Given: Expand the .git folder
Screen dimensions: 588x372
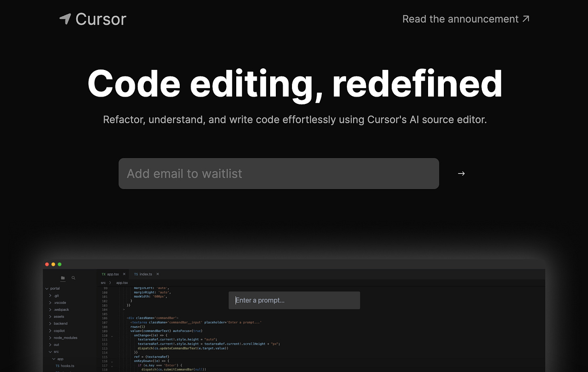Looking at the screenshot, I should click(55, 296).
